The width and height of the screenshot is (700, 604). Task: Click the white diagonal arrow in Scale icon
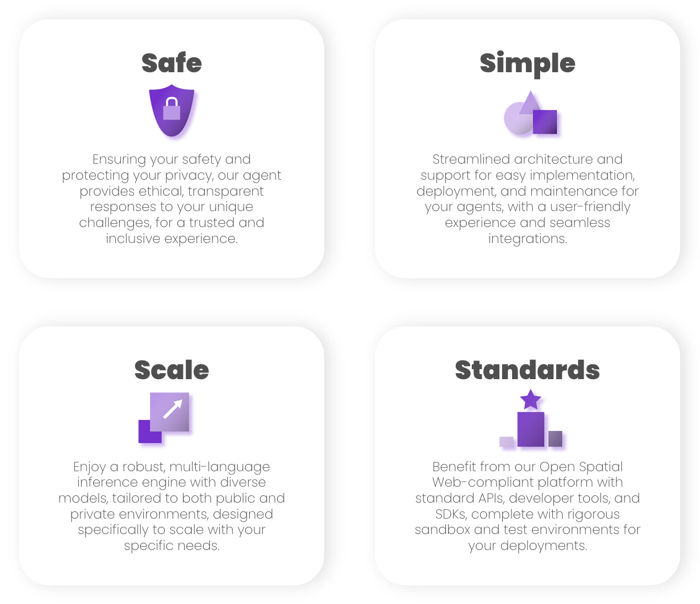tap(173, 409)
